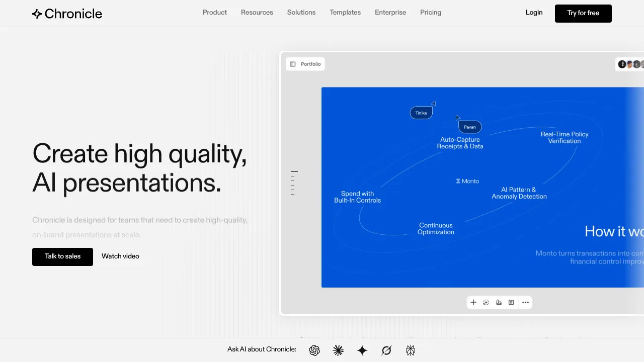Viewport: 644px width, 362px height.
Task: Open the AI regenerate tool in the toolbar
Action: point(486,302)
